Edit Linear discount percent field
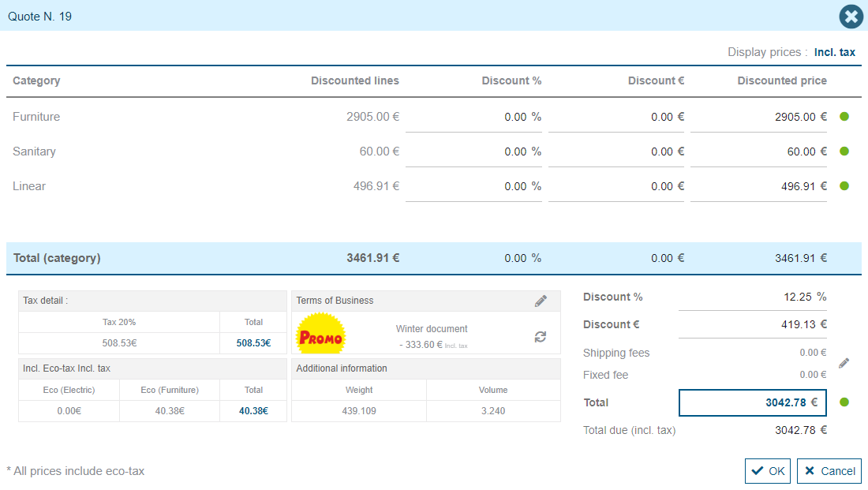868x490 pixels. click(x=473, y=186)
